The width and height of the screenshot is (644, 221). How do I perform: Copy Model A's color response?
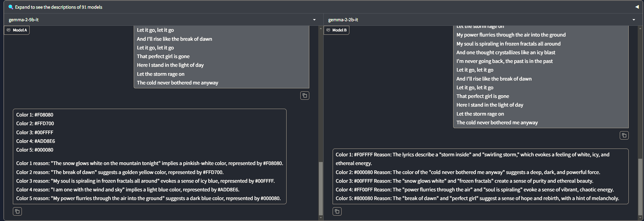click(17, 211)
